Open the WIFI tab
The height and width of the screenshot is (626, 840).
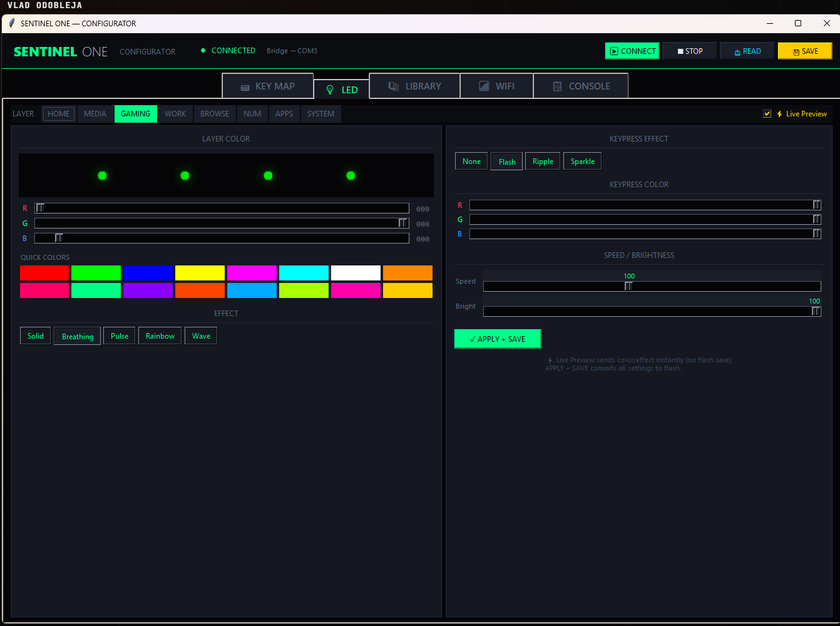(x=497, y=86)
